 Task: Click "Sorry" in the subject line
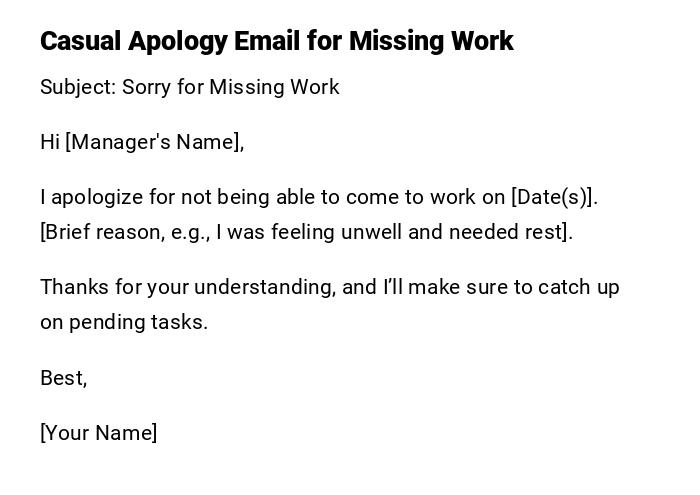tap(147, 87)
